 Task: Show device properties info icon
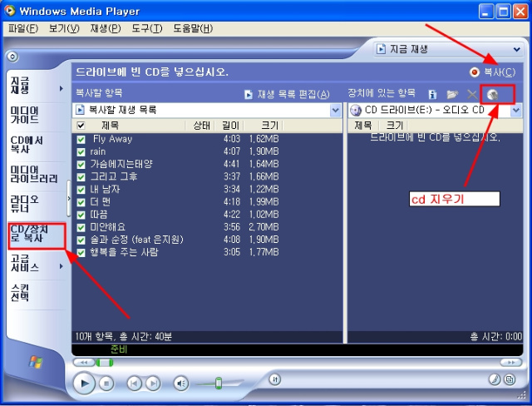pyautogui.click(x=432, y=95)
